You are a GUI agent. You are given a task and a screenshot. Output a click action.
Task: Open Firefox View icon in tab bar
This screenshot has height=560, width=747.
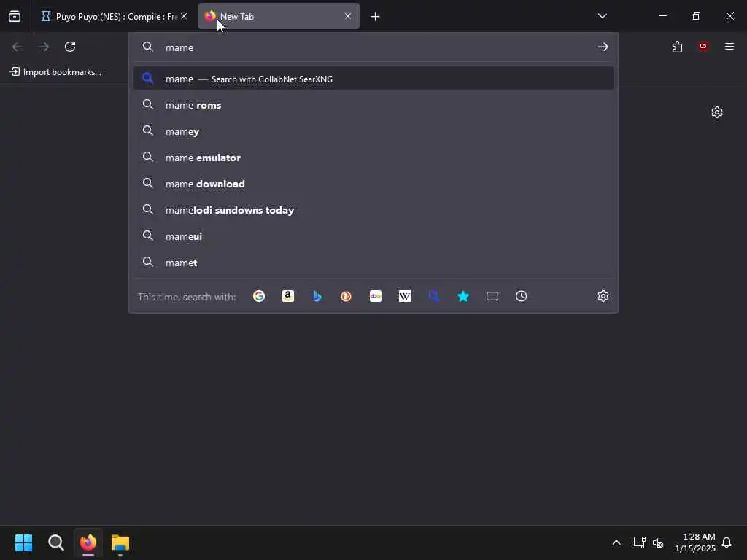15,16
